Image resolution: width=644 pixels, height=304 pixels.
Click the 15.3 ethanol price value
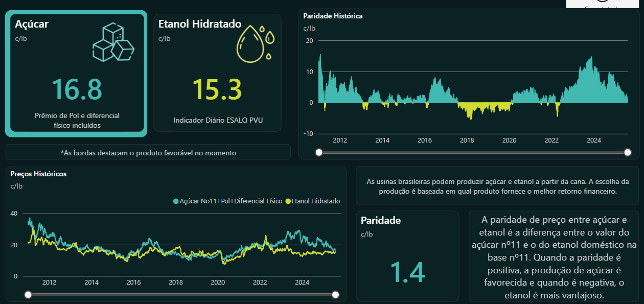pyautogui.click(x=217, y=89)
